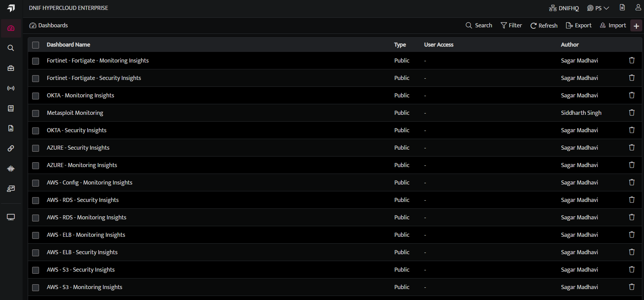Delete the OKTA - Monitoring Insights dashboard
This screenshot has height=300, width=644.
pyautogui.click(x=632, y=95)
